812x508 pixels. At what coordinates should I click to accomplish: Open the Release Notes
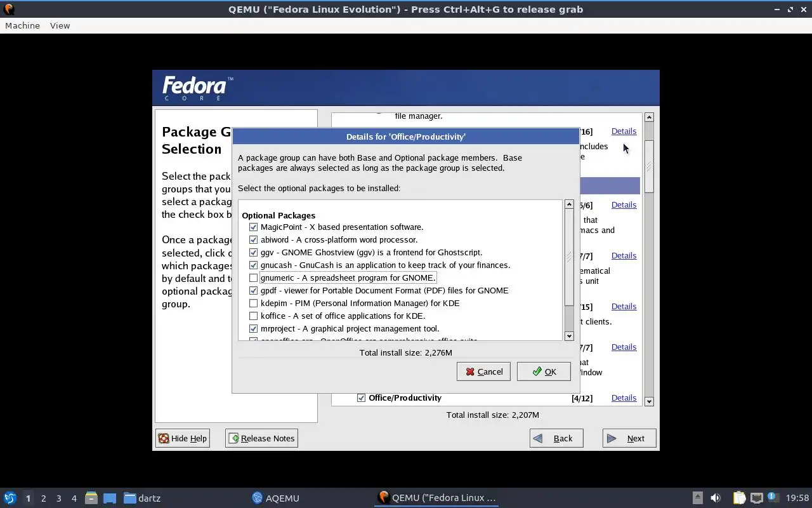pos(261,438)
